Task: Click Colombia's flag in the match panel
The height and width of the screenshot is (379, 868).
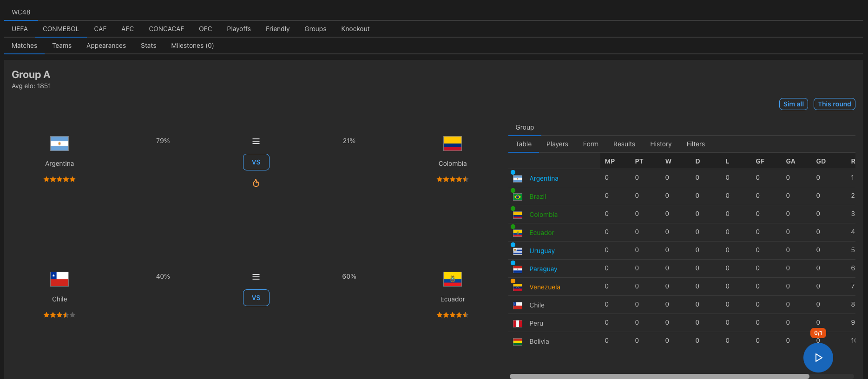Action: pyautogui.click(x=453, y=144)
